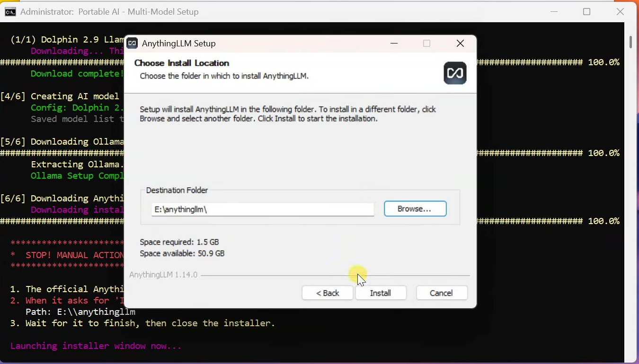
Task: Click the 'Setup will install AnythingLLM' instruction text
Action: 288,114
